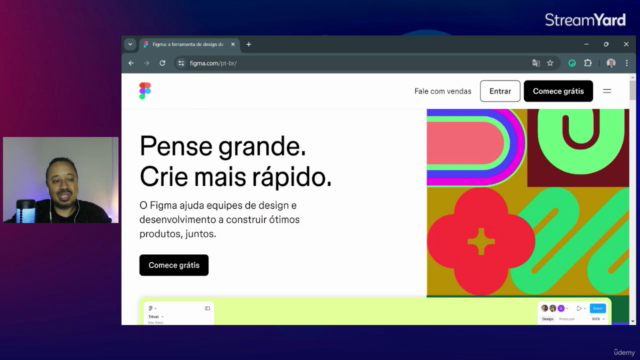Viewport: 640px width, 360px height.
Task: Click the blue Share button in the preview
Action: pyautogui.click(x=598, y=308)
